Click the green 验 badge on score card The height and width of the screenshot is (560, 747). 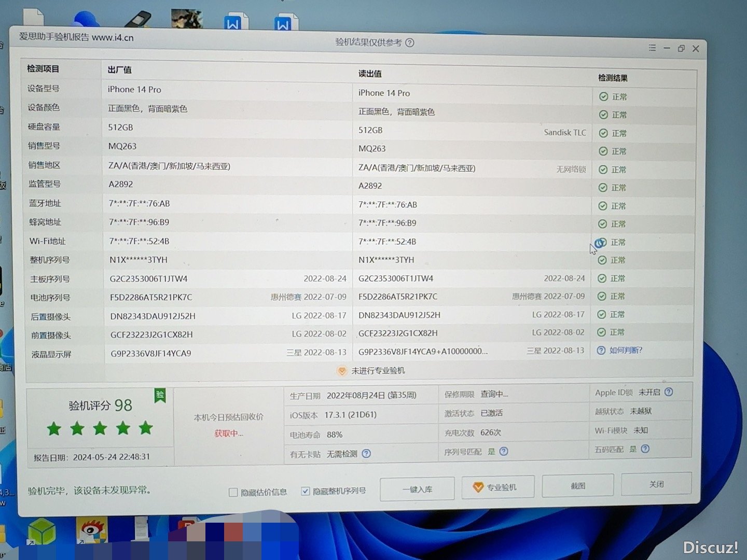point(160,395)
